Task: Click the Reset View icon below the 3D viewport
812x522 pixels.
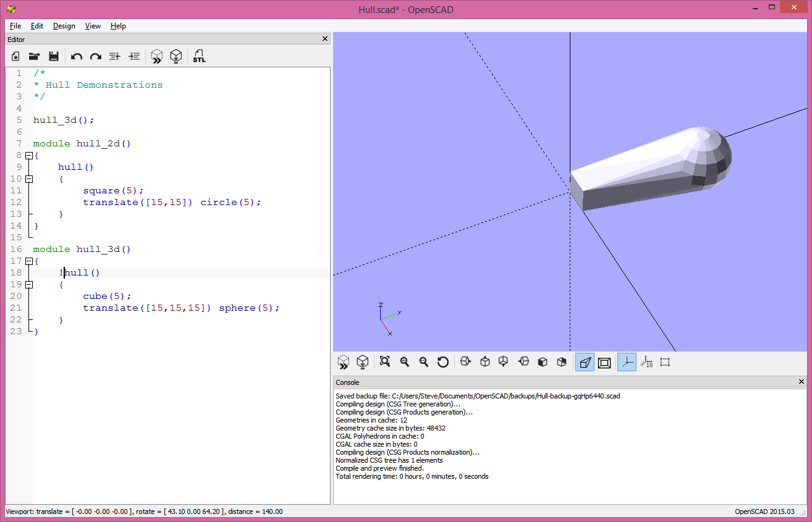Action: point(443,362)
